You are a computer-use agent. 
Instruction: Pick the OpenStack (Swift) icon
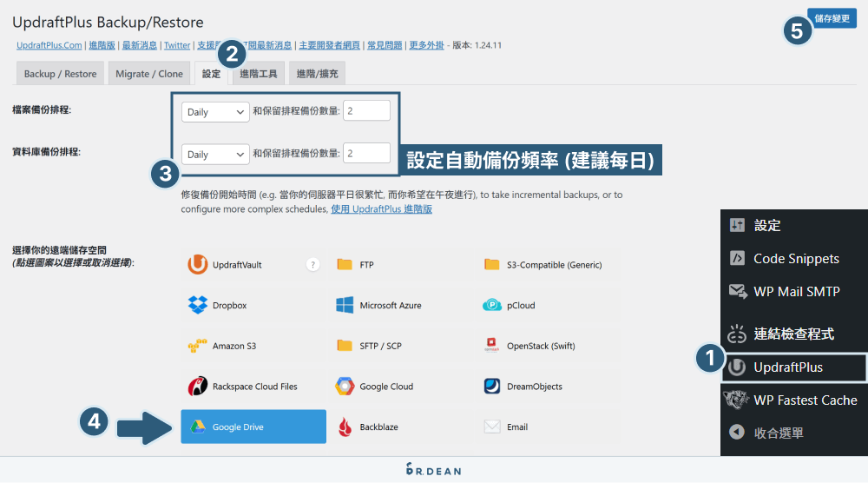click(491, 345)
